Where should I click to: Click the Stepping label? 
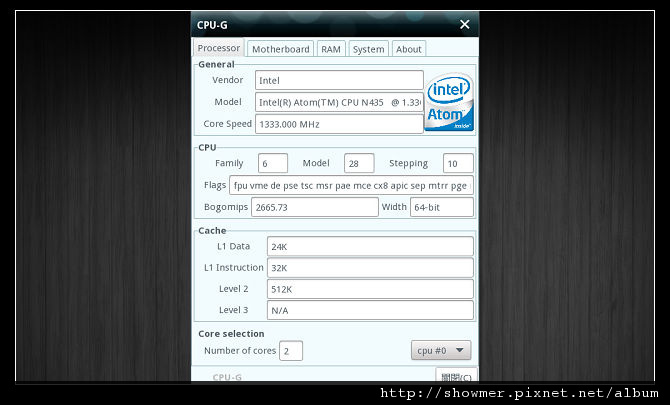408,163
